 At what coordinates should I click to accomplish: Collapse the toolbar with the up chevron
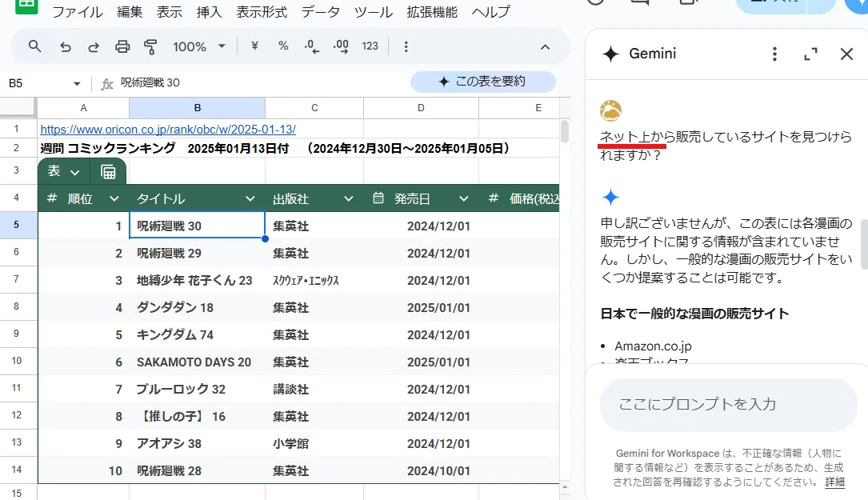[546, 47]
